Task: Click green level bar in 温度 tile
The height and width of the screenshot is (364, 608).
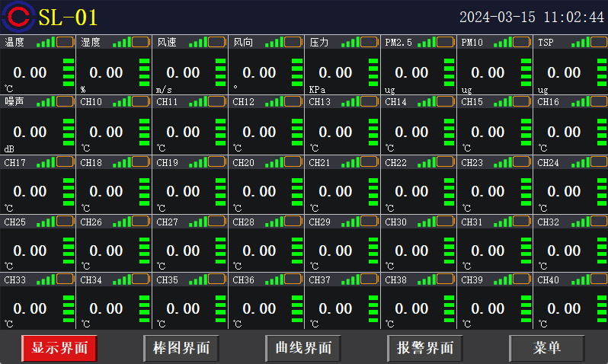Action: pos(69,72)
